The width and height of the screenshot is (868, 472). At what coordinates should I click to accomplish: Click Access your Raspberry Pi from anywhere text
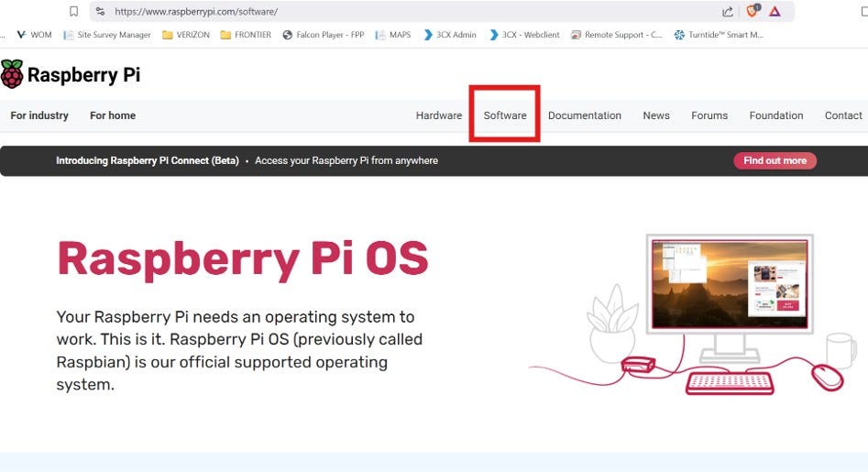[346, 160]
